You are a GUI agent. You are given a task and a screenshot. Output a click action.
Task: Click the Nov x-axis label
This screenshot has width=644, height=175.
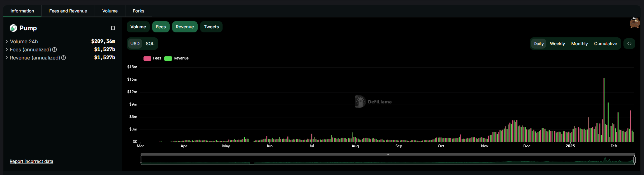click(485, 146)
